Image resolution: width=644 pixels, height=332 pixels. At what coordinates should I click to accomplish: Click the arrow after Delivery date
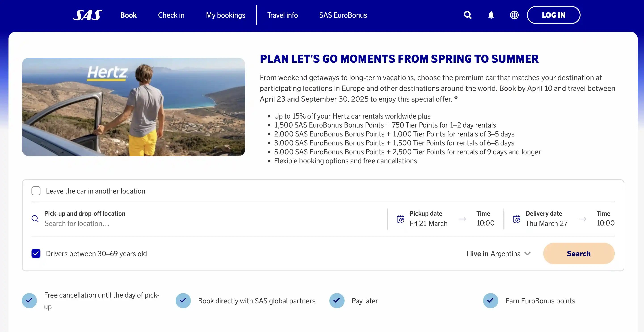tap(582, 219)
